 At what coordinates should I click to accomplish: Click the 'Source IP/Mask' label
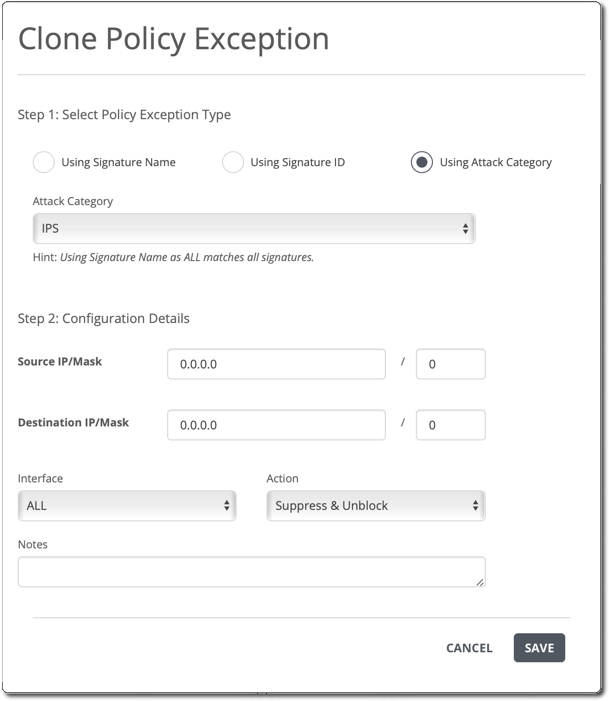click(x=60, y=361)
